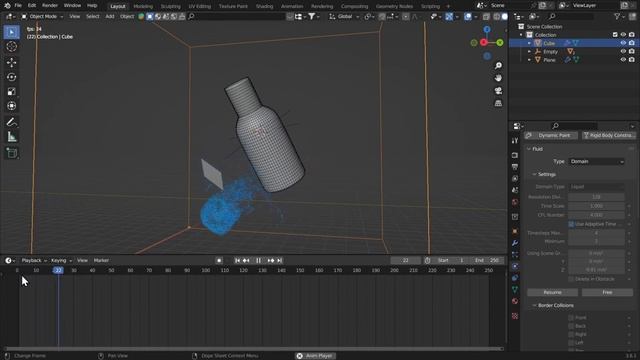Open the Global orientation dropdown

pyautogui.click(x=344, y=16)
